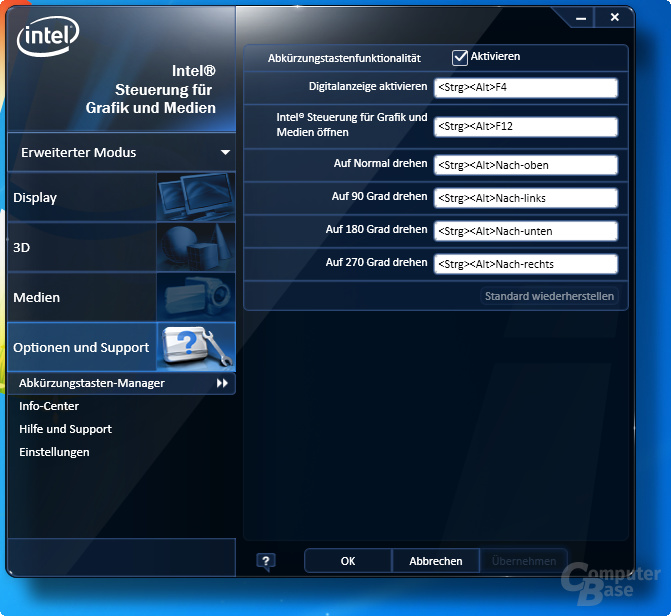Viewport: 671px width, 616px height.
Task: Click the Auf 180 Grad drehen label
Action: pyautogui.click(x=376, y=229)
